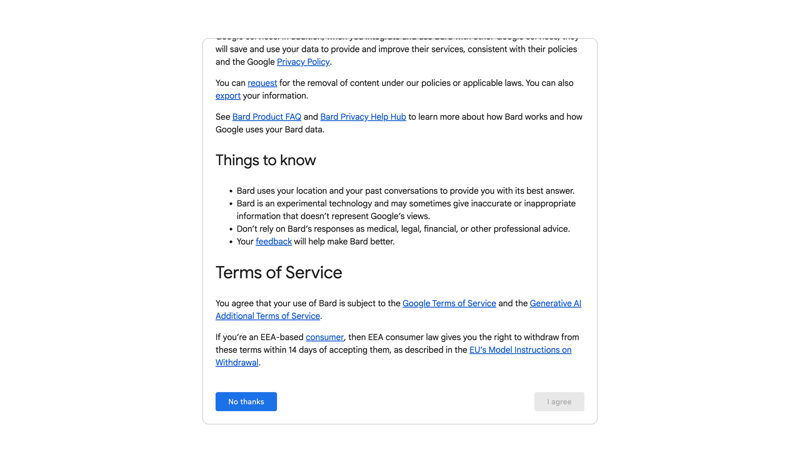Visit the Bard Privacy Help Hub link
The width and height of the screenshot is (800, 454).
[363, 117]
